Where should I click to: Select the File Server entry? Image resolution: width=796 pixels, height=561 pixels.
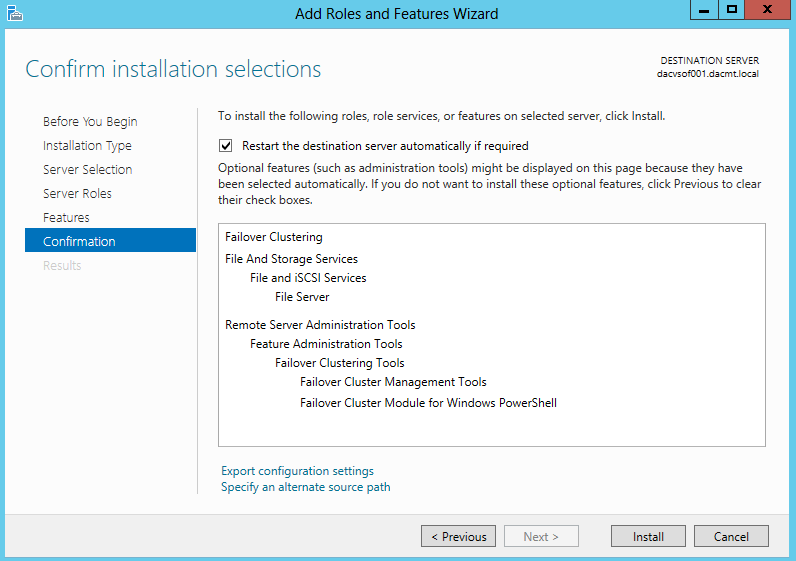(x=302, y=296)
